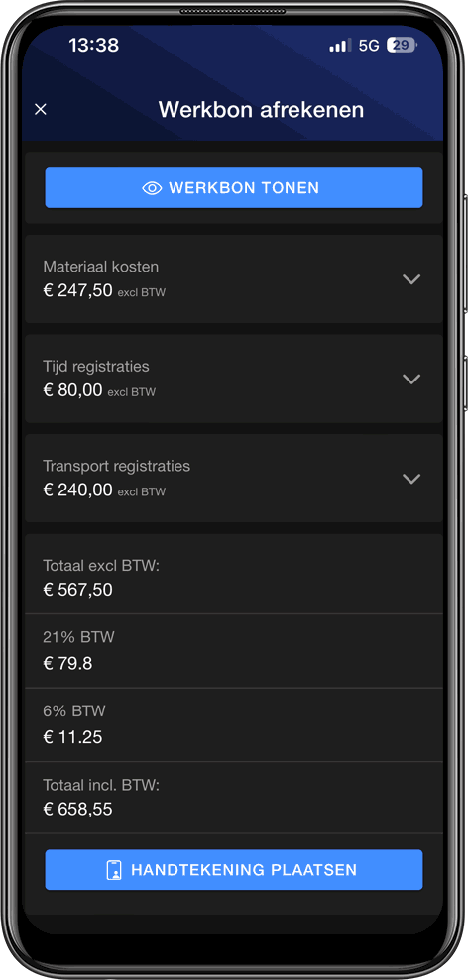The height and width of the screenshot is (980, 468).
Task: Click the Werkbon tonen button
Action: 234,187
